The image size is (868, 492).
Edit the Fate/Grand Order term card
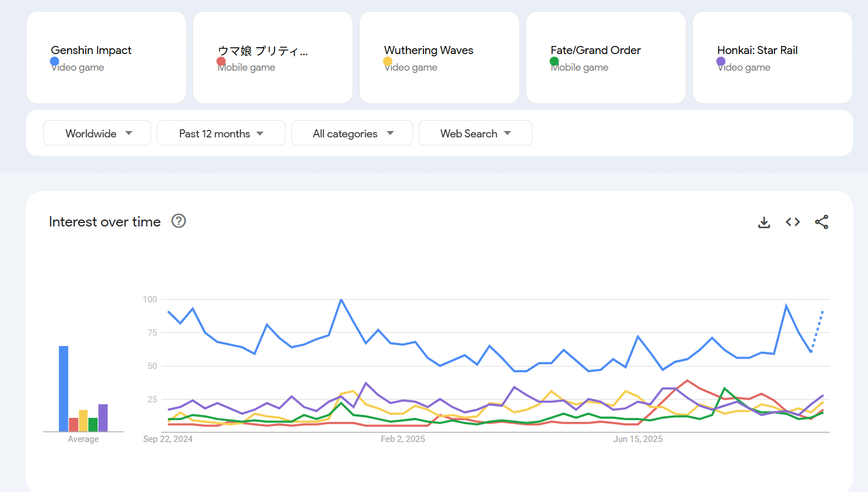point(596,51)
